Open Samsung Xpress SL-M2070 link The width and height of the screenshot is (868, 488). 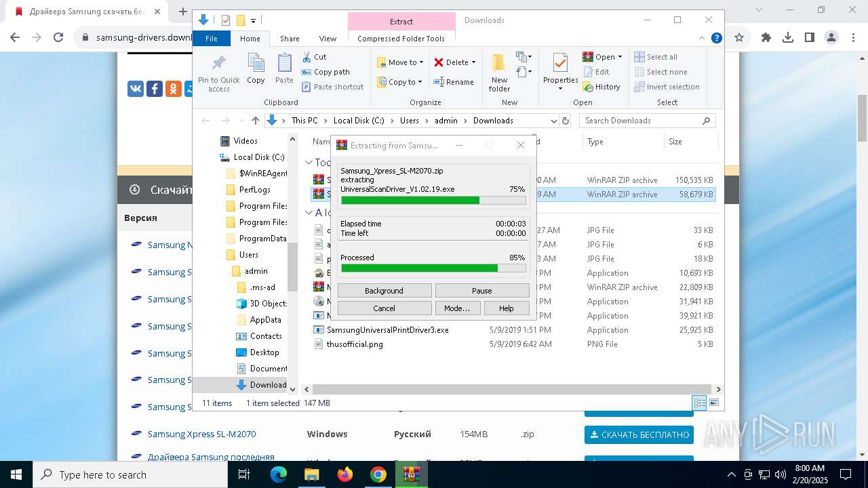tap(201, 434)
